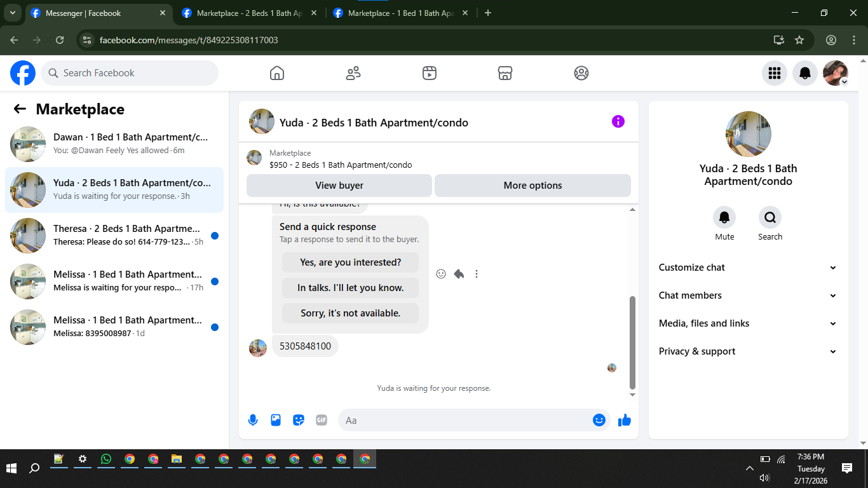Expand Customize chat section
The height and width of the screenshot is (488, 868).
(748, 268)
